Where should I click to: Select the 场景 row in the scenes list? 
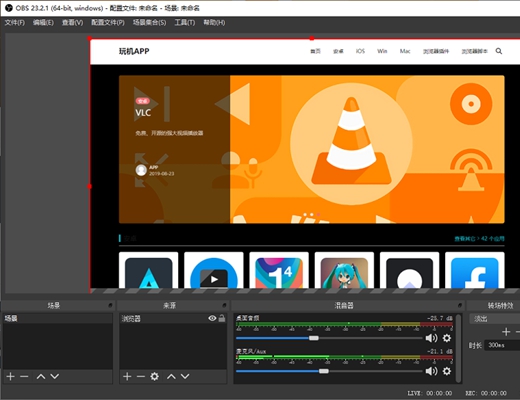[58, 318]
